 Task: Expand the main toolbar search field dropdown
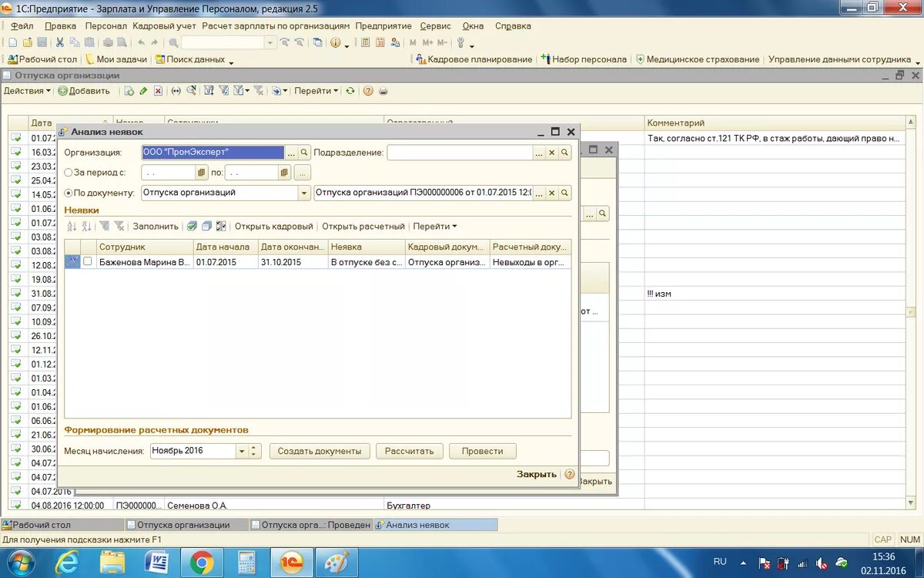[270, 42]
